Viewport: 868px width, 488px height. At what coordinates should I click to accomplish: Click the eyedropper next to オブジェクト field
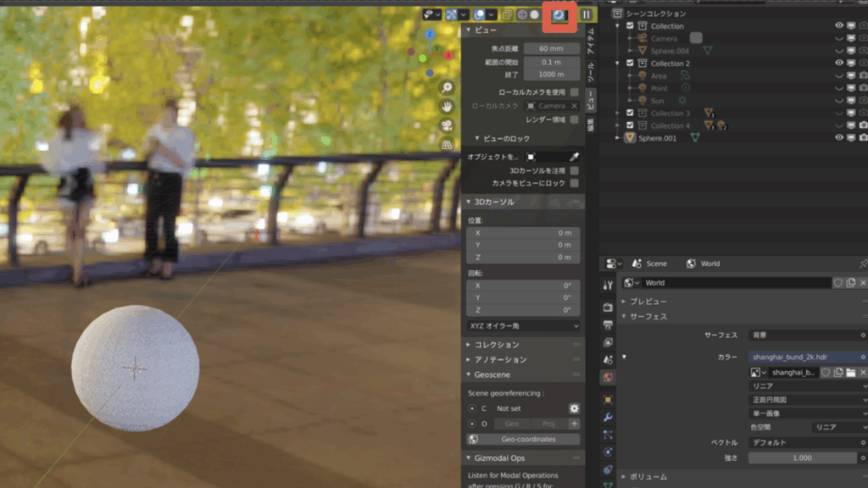tap(574, 157)
